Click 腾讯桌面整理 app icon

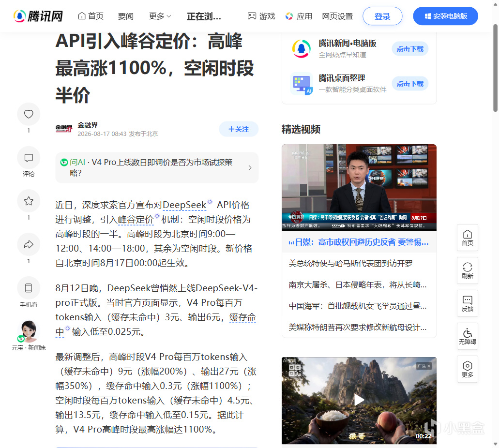pos(302,83)
